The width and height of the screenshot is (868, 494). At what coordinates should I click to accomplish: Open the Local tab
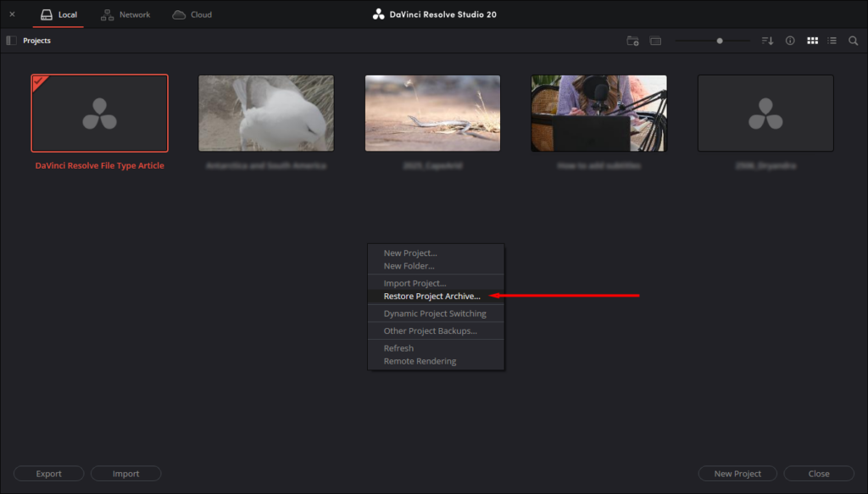coord(58,14)
